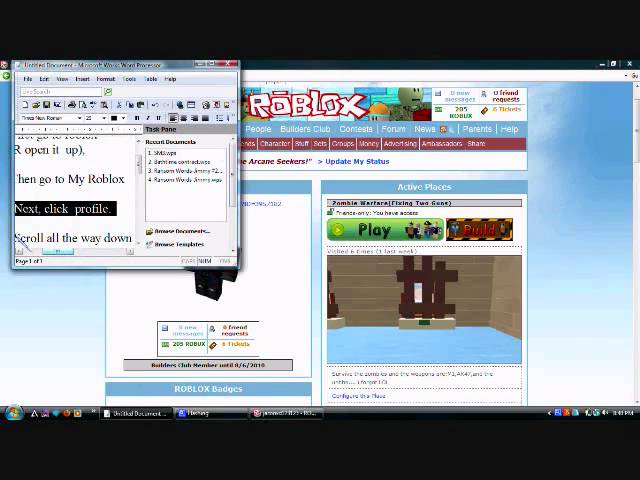Click Open folder icon in Works toolbar
This screenshot has height=480, width=640.
tap(36, 105)
